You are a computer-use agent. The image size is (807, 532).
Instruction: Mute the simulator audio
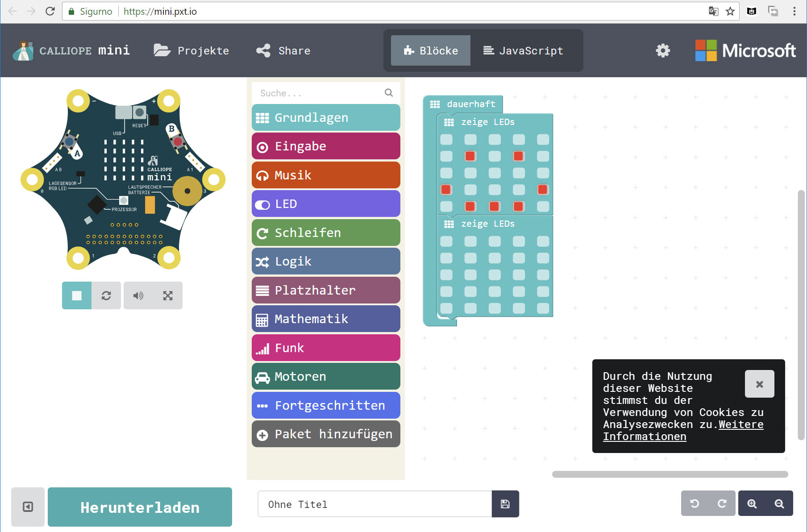[138, 295]
